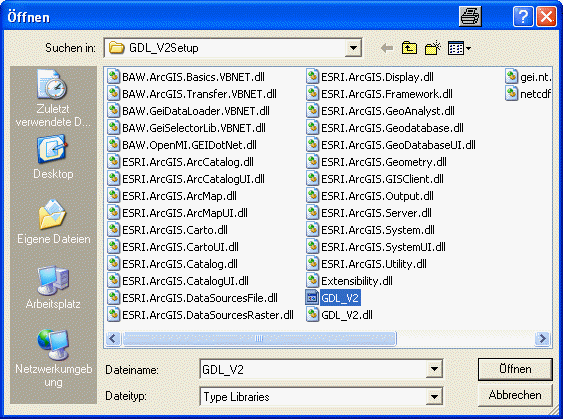
Task: Select ESRI.ArcGIS.GISClient.dll file name
Action: [x=382, y=179]
